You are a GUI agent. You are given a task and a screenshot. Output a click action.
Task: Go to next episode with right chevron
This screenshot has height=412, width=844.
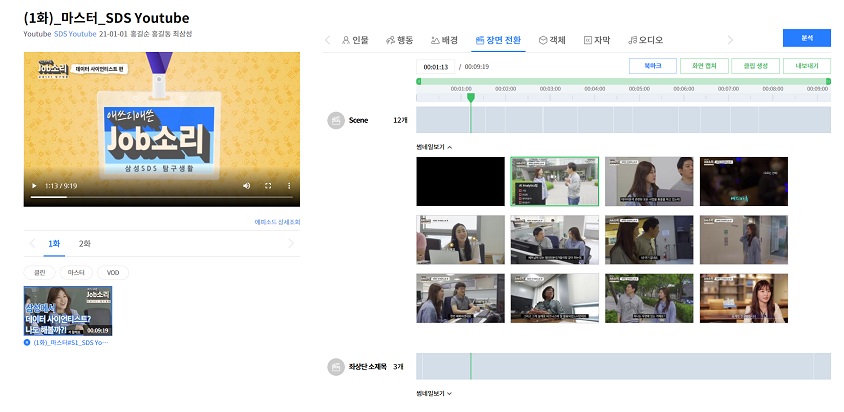[292, 243]
